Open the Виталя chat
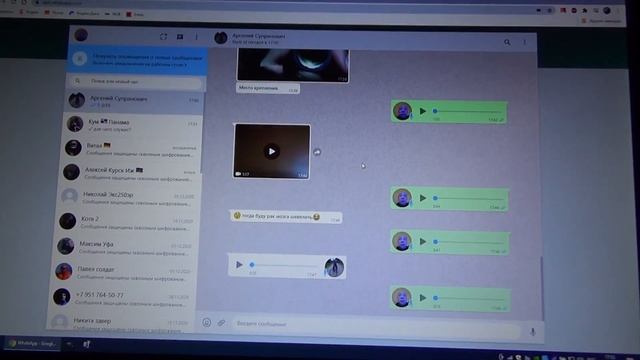Viewport: 640px width, 360px height. (131, 149)
